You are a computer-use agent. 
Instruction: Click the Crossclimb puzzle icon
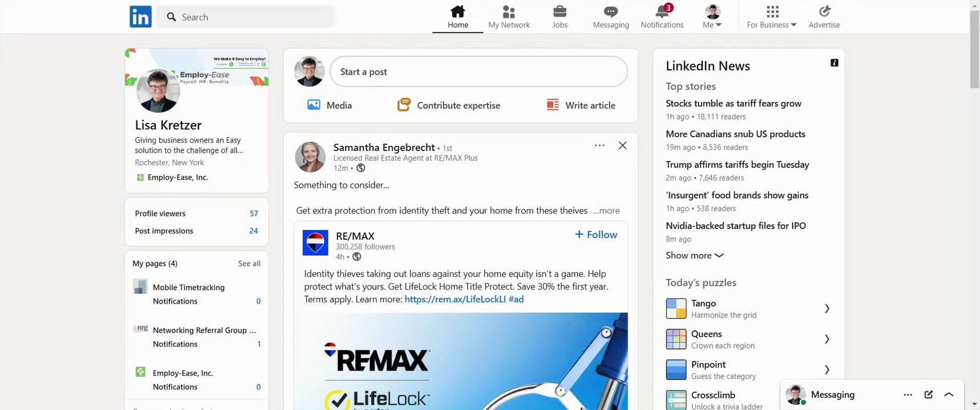click(676, 400)
